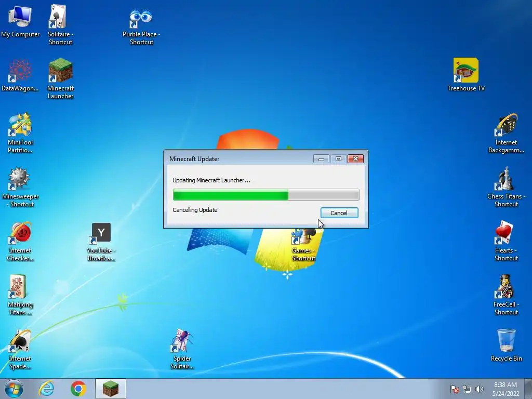
Task: Select the Solitaire shortcut icon
Action: [x=60, y=25]
